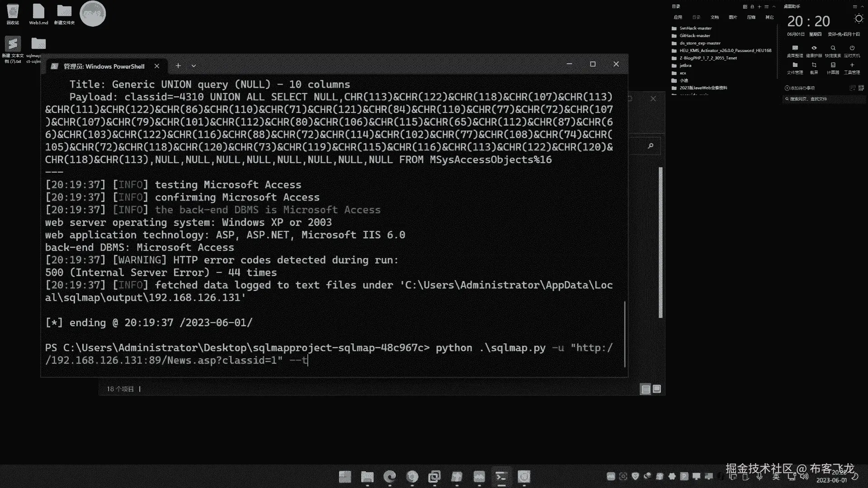Image resolution: width=868 pixels, height=488 pixels.
Task: Expand the terminal profile dropdown chevron
Action: point(193,66)
